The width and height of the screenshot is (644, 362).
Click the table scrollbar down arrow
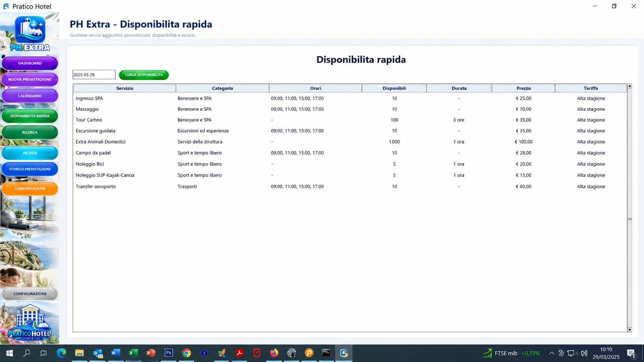coord(630,330)
